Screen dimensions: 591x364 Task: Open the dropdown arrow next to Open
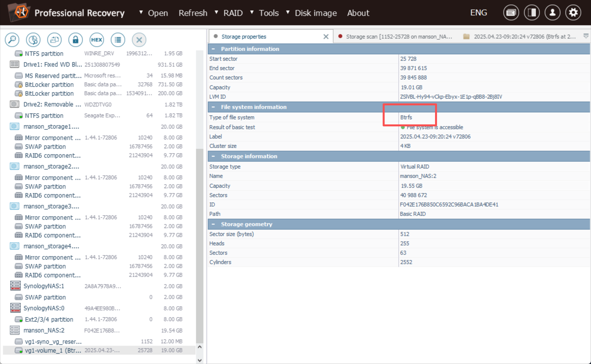click(141, 12)
